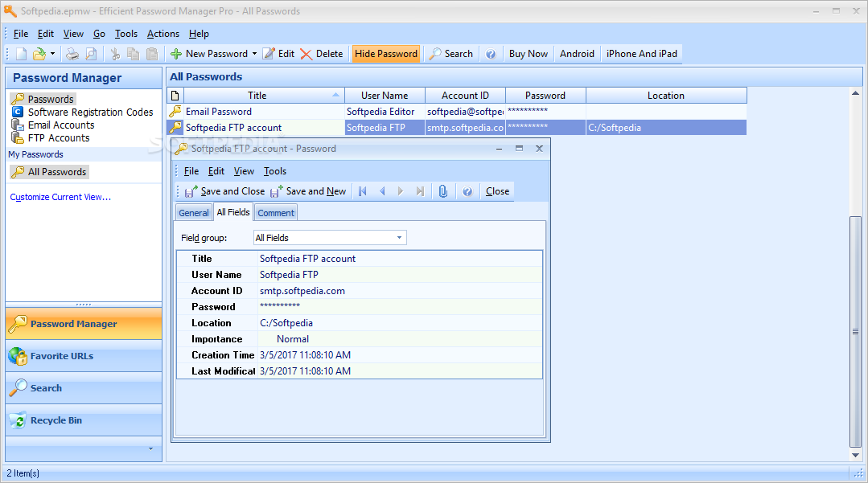Click the Customize Current View link
Viewport: 868px width, 483px height.
coord(60,197)
